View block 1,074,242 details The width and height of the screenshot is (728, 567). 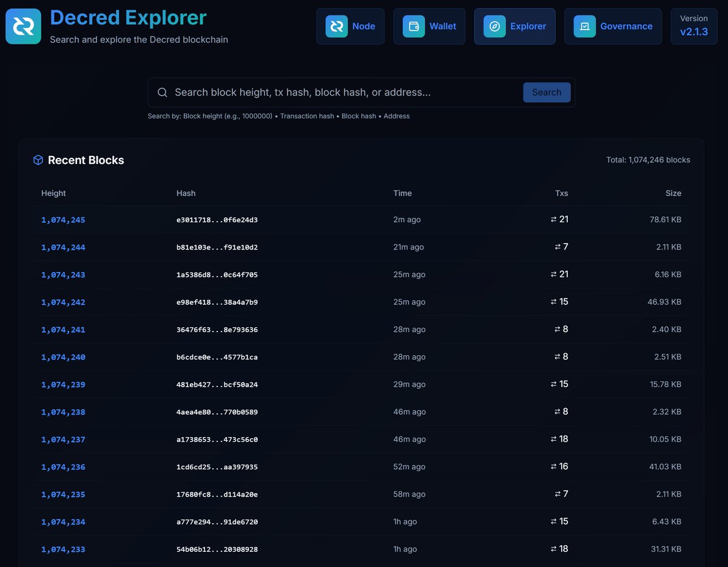[x=63, y=302]
